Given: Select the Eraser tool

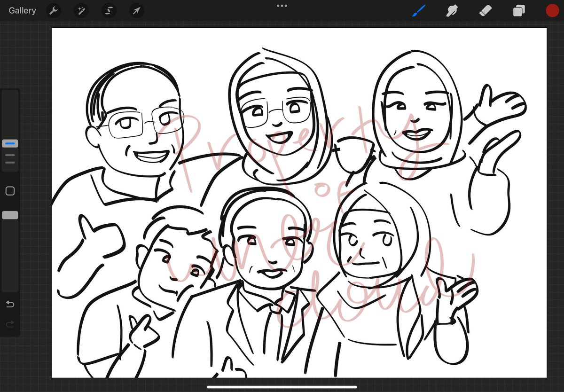Looking at the screenshot, I should pos(485,10).
